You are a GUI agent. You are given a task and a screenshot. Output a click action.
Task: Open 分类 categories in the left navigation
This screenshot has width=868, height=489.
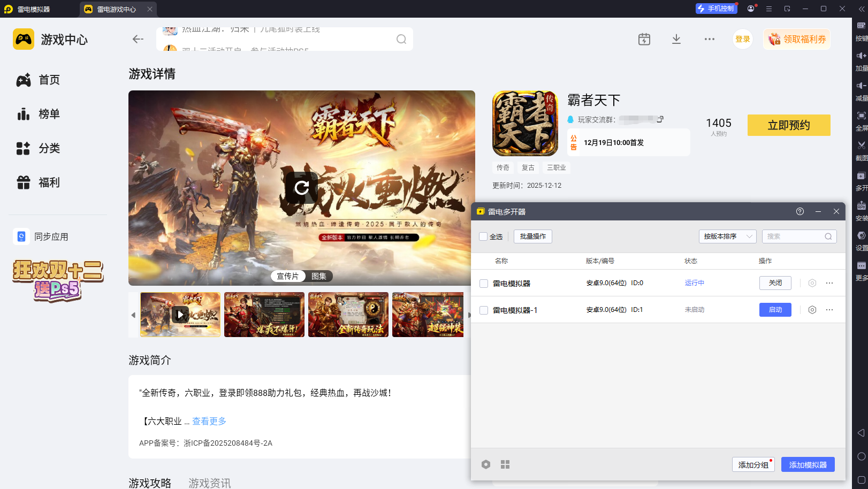coord(39,148)
